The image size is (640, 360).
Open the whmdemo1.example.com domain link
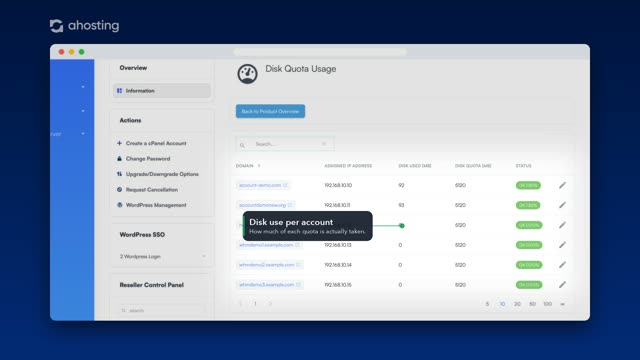266,245
